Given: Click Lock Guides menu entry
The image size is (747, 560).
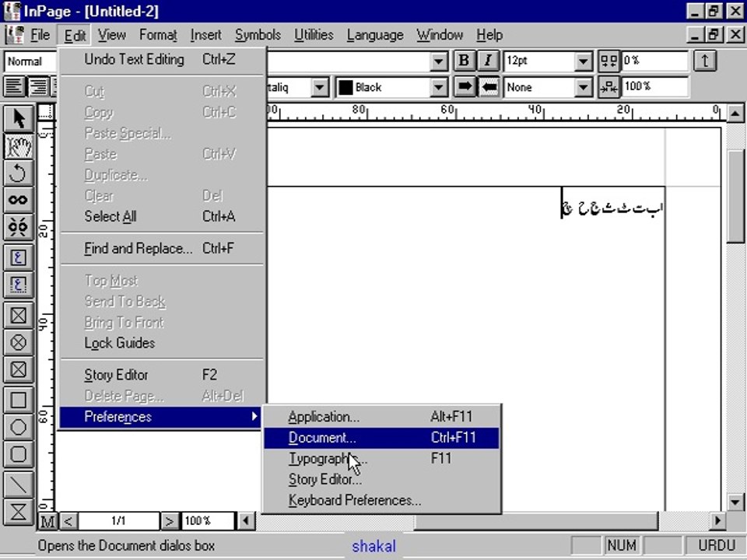Looking at the screenshot, I should (162, 343).
